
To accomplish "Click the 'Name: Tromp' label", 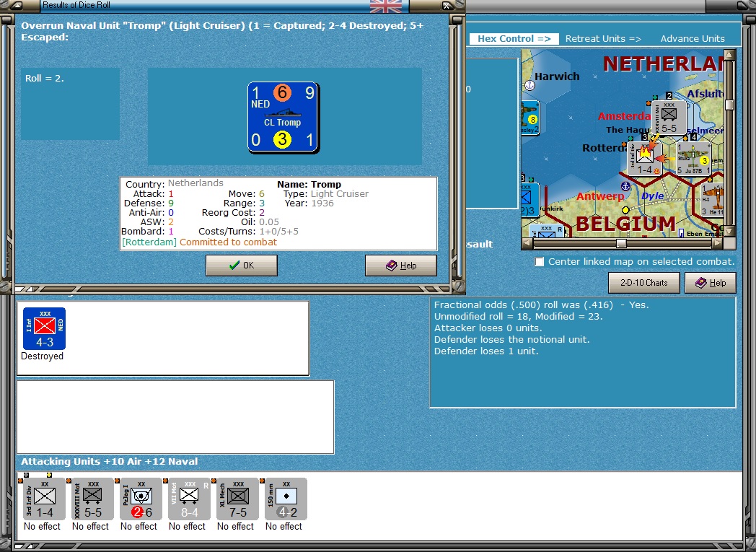I will 309,184.
